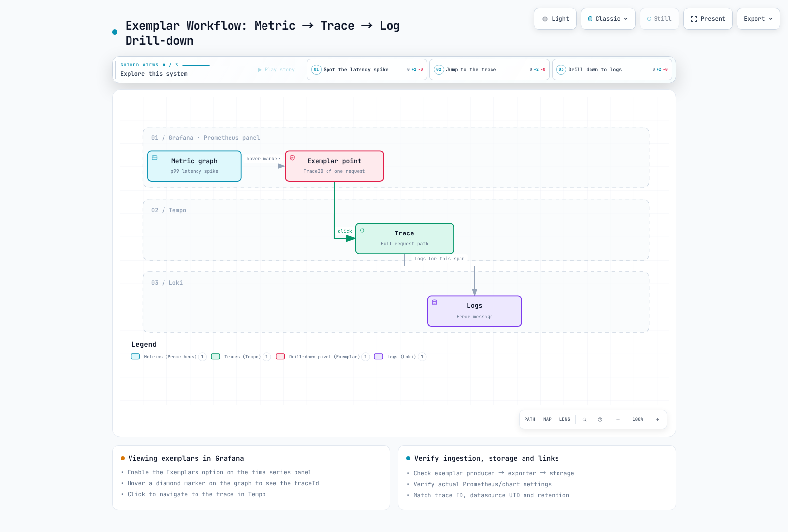Zoom in with the plus button
Image resolution: width=788 pixels, height=532 pixels.
[x=657, y=420]
